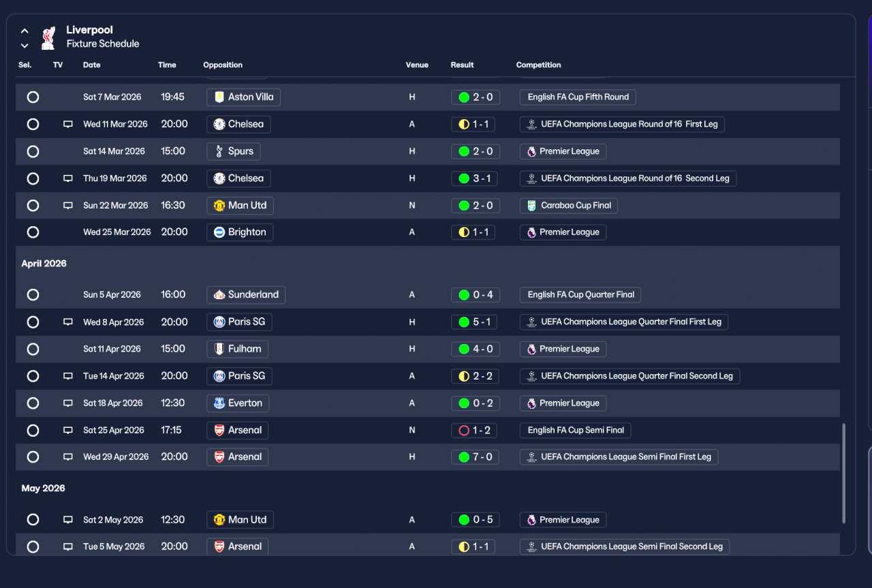Click the TV icon for 8 Apr Paris SG match

(x=68, y=322)
